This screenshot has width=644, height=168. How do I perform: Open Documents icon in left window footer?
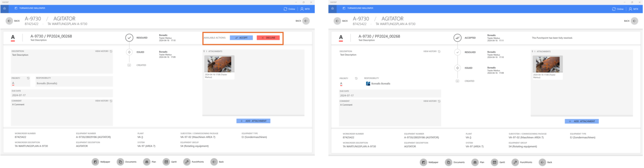(120, 162)
